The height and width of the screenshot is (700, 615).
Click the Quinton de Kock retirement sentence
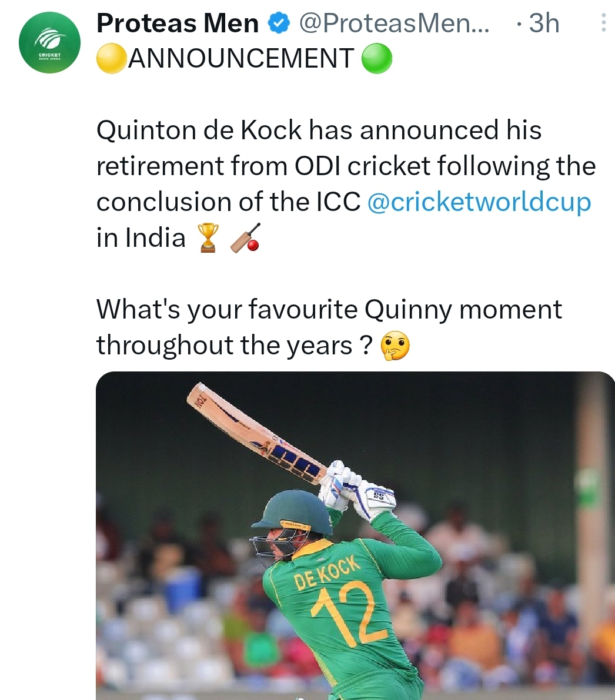[x=346, y=184]
